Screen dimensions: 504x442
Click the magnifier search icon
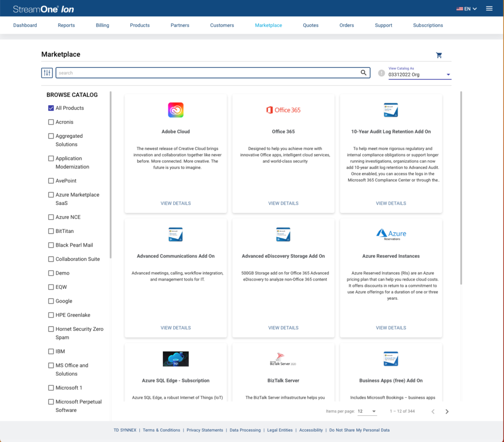coord(363,73)
